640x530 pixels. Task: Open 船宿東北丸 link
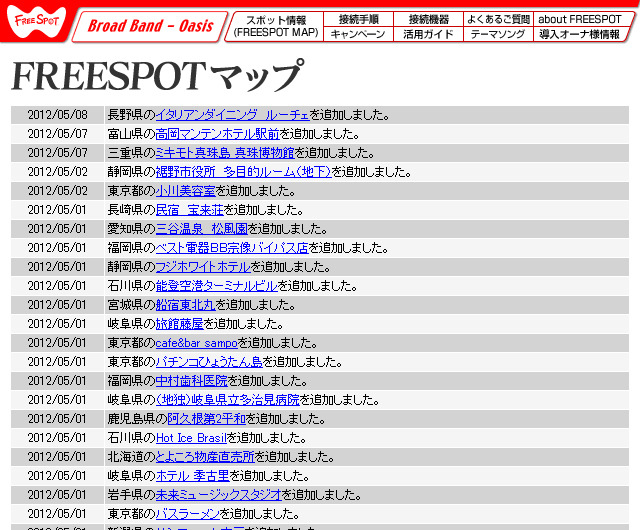point(186,305)
